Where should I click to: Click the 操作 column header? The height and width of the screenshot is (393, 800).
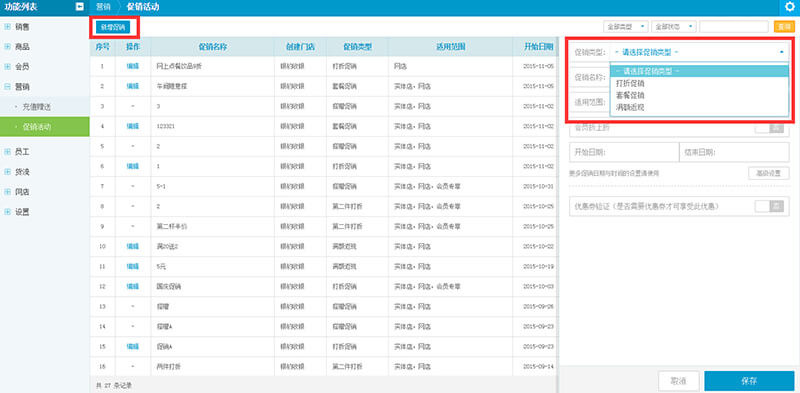[133, 46]
